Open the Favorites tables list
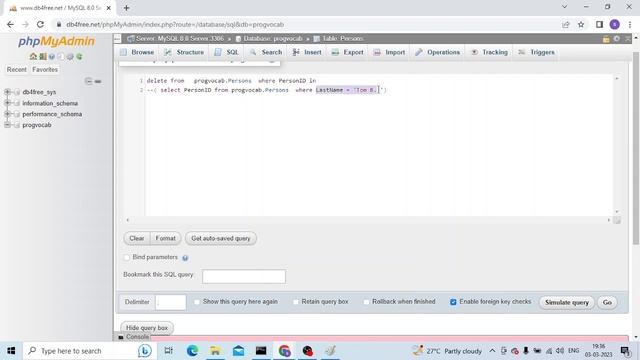The height and width of the screenshot is (360, 640). (45, 70)
